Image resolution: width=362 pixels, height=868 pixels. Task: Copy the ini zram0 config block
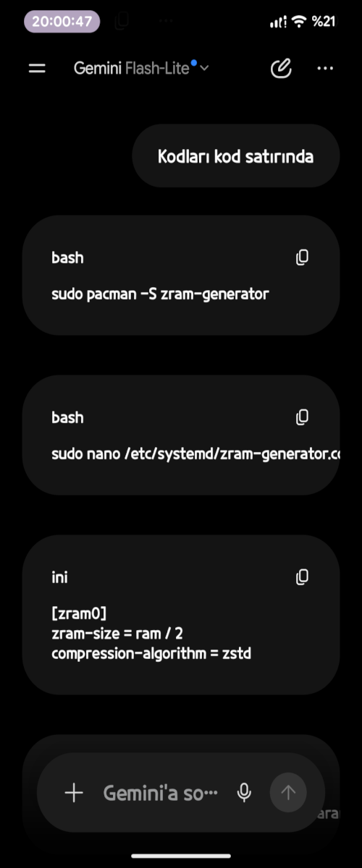pyautogui.click(x=302, y=577)
